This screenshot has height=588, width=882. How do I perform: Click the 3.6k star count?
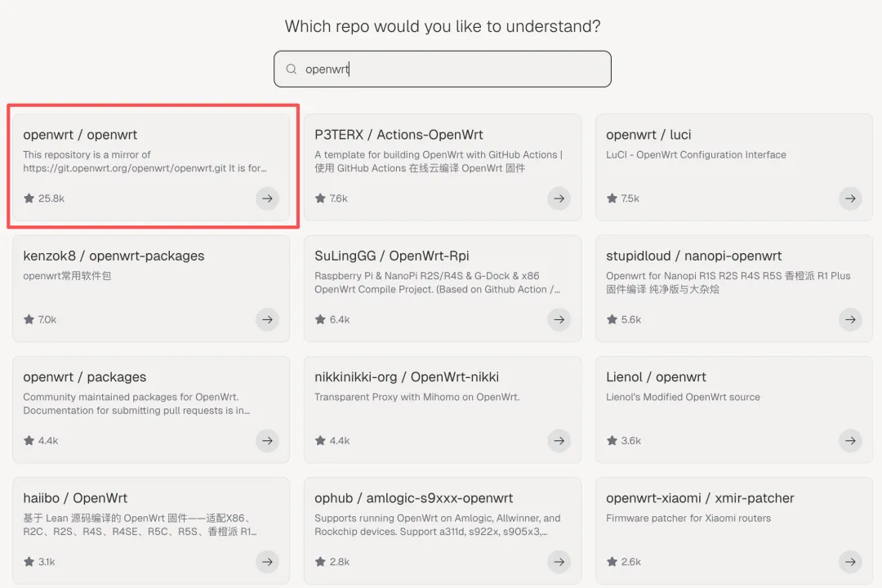click(x=631, y=440)
